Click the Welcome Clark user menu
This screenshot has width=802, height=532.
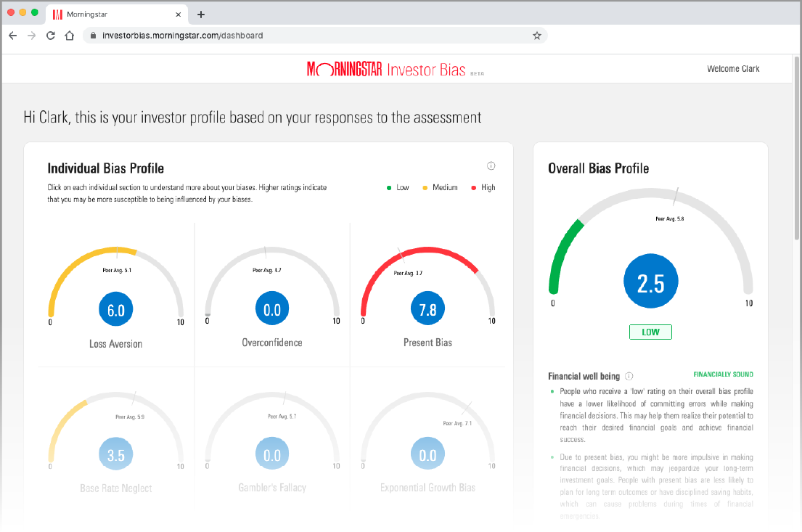pos(733,69)
